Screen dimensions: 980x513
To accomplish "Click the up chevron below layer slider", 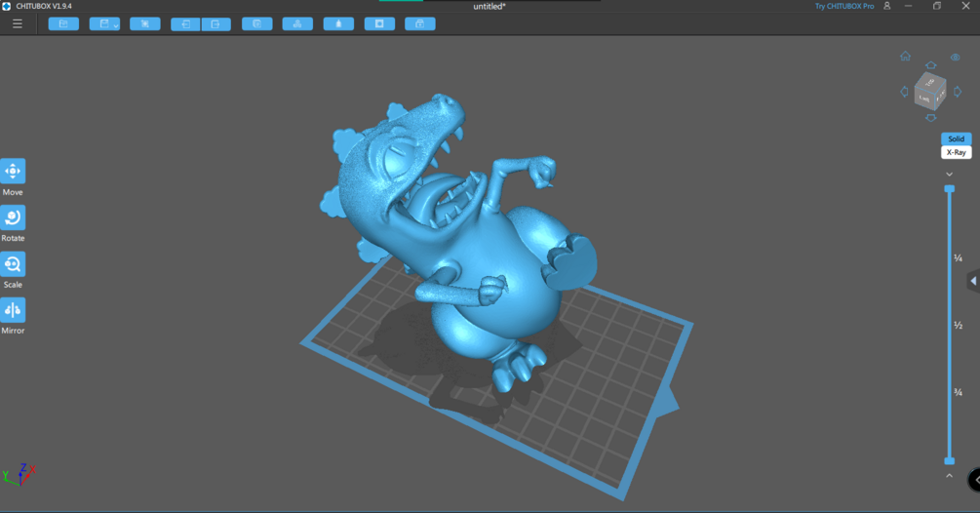I will pyautogui.click(x=950, y=476).
